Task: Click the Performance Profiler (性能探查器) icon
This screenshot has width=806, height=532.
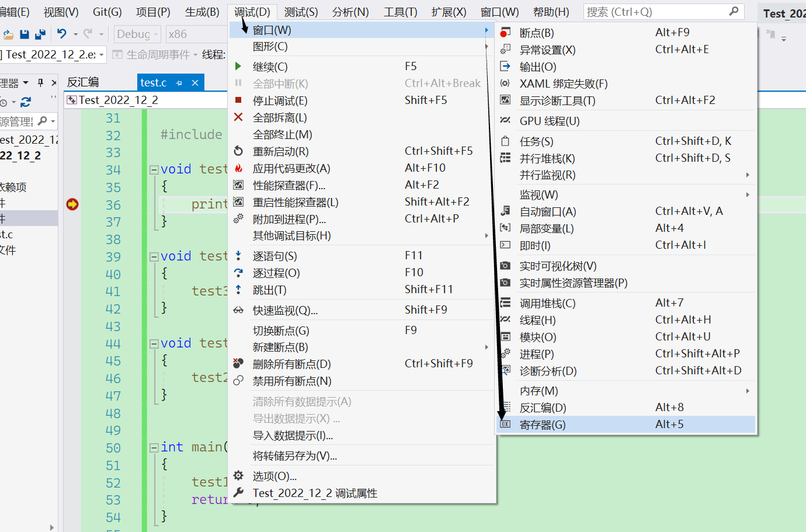Action: click(238, 185)
